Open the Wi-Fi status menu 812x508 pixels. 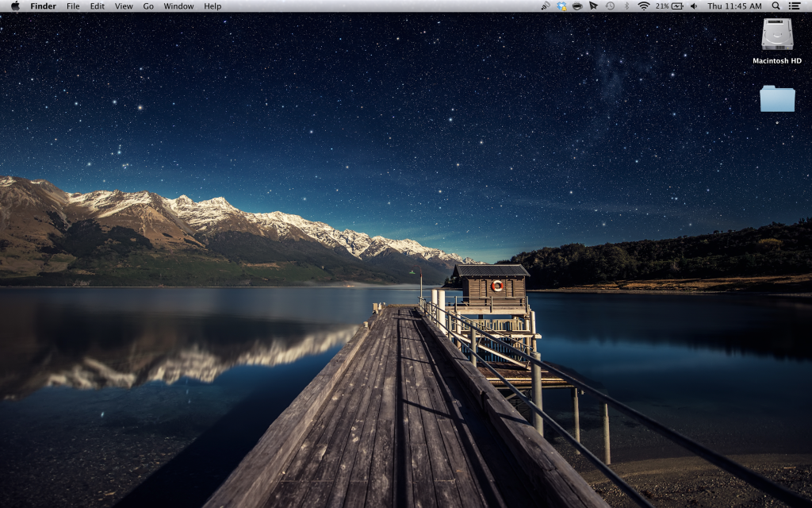tap(644, 6)
